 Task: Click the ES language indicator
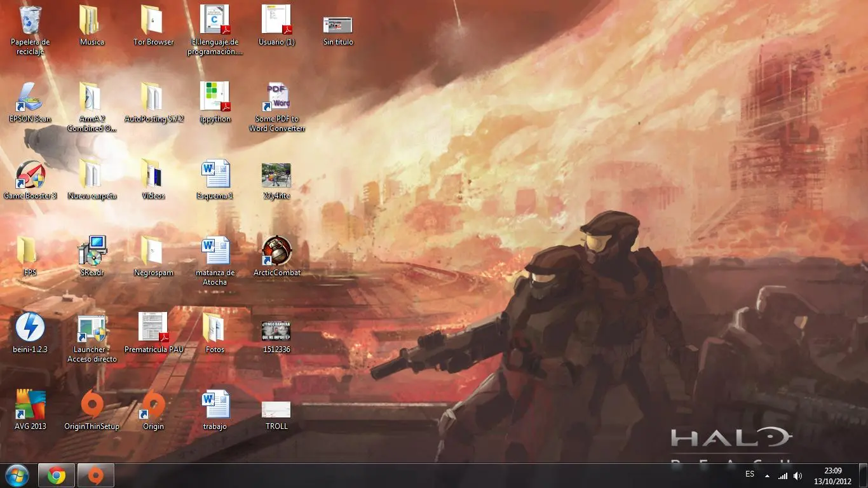[750, 474]
